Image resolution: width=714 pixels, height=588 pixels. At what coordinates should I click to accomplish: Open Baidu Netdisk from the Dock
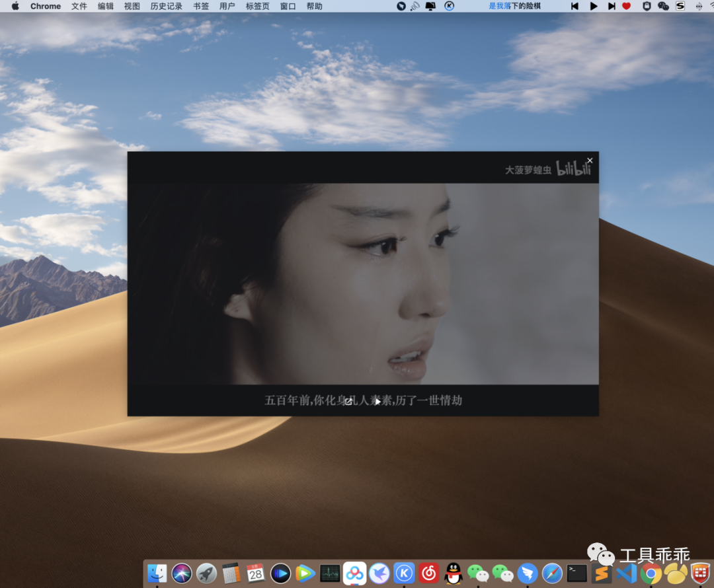pyautogui.click(x=355, y=573)
